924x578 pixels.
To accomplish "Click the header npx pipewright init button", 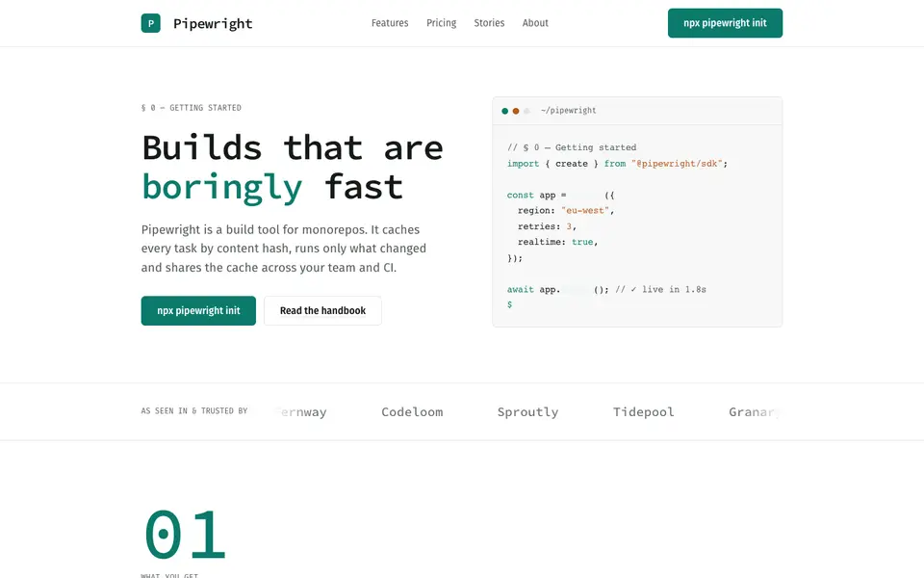I will (x=725, y=23).
